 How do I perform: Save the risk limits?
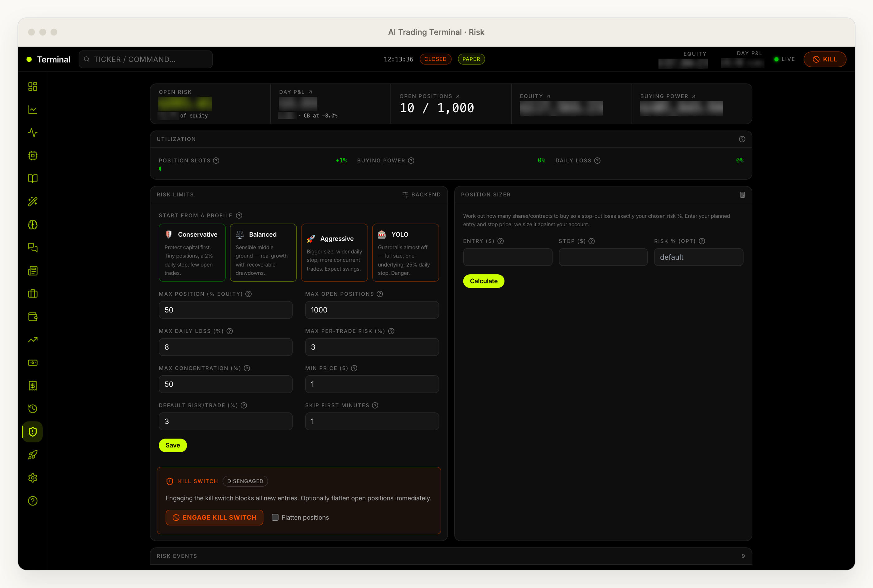pos(172,446)
